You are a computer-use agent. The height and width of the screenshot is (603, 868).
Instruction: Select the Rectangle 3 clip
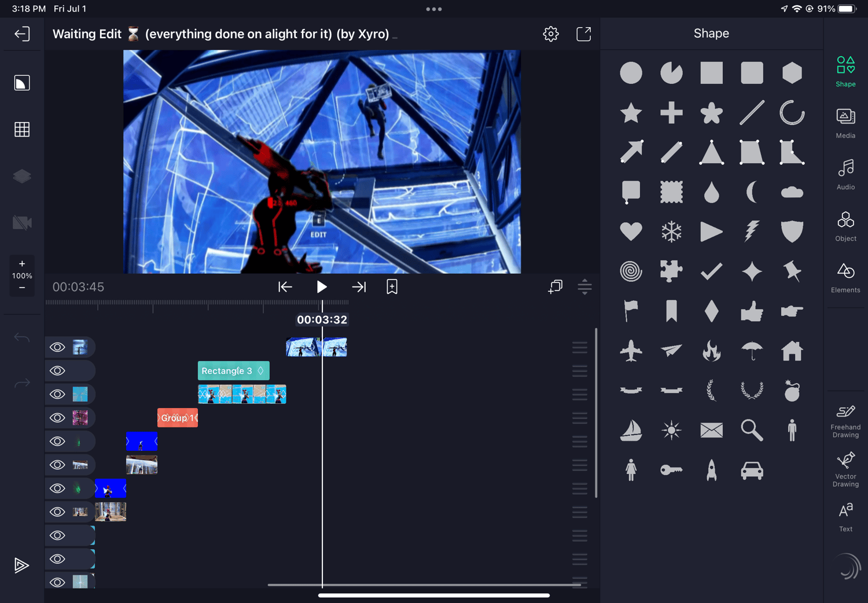click(233, 371)
